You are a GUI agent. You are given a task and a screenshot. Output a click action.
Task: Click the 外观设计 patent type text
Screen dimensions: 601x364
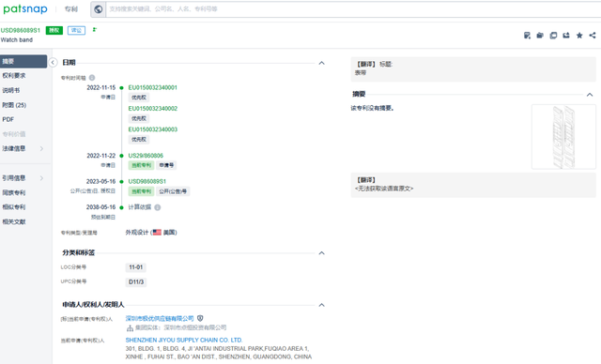pos(137,233)
